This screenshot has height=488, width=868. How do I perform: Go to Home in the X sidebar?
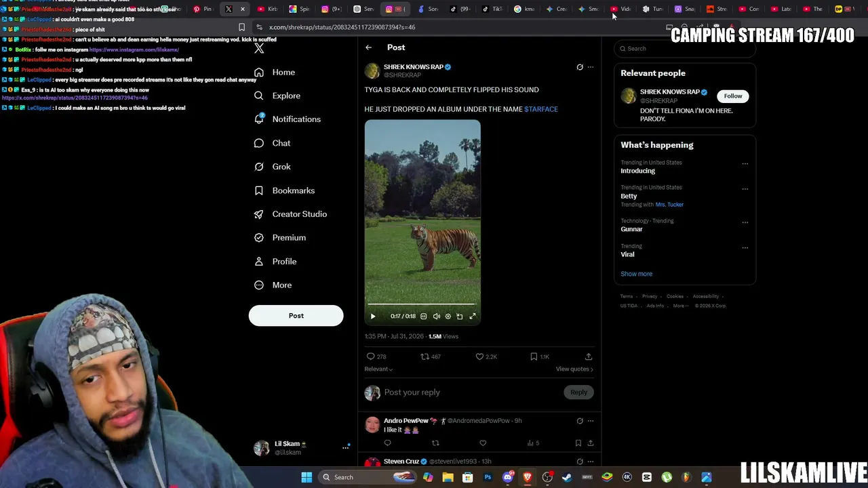(275, 73)
